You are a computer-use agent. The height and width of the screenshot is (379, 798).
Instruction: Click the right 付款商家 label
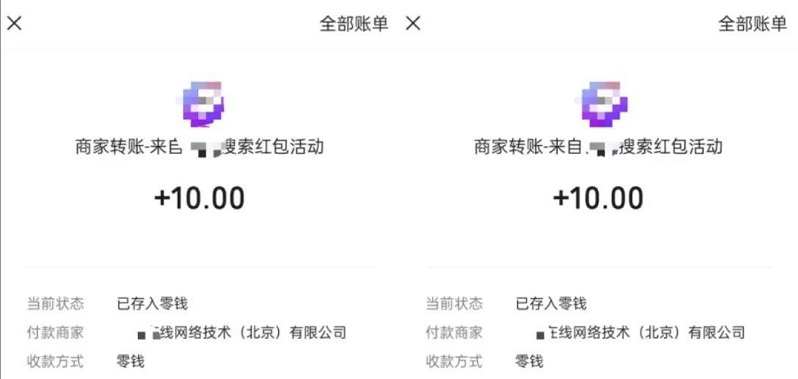point(454,333)
